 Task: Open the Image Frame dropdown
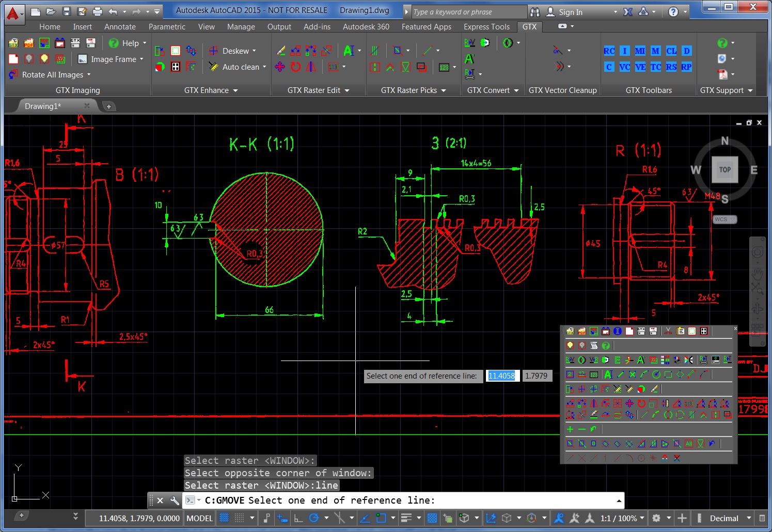coord(141,59)
